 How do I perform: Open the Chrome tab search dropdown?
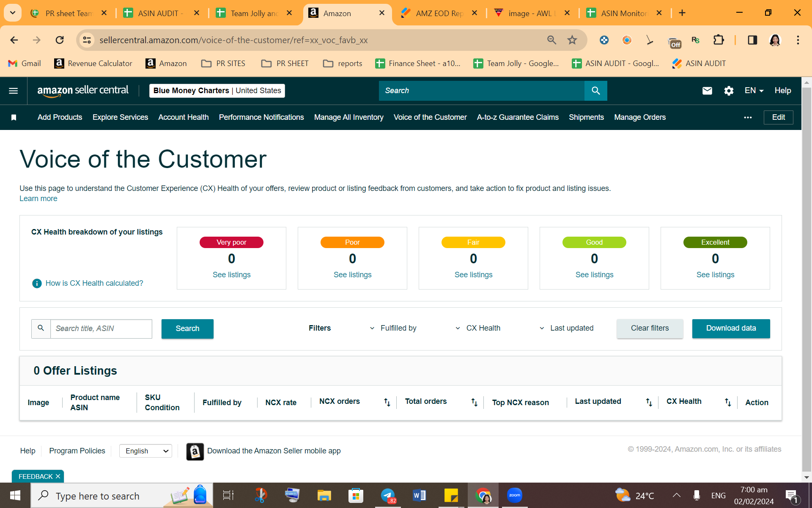13,13
